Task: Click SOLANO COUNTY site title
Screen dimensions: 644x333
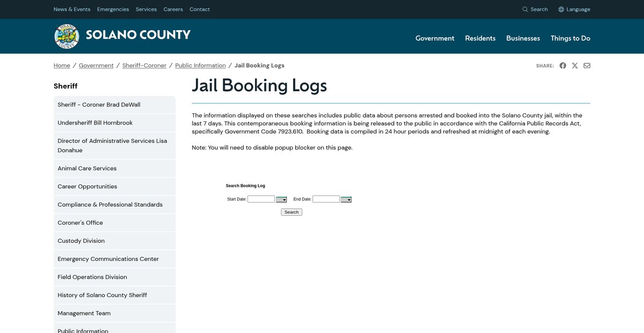Action: 138,35
